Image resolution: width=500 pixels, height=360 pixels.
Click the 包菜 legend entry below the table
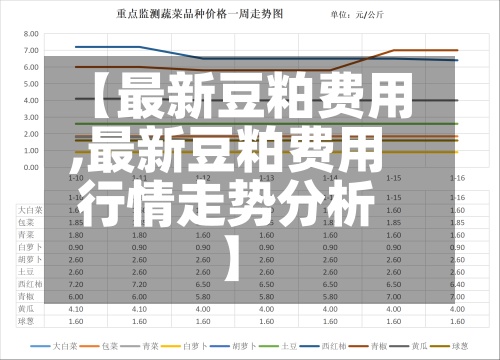coord(99,346)
